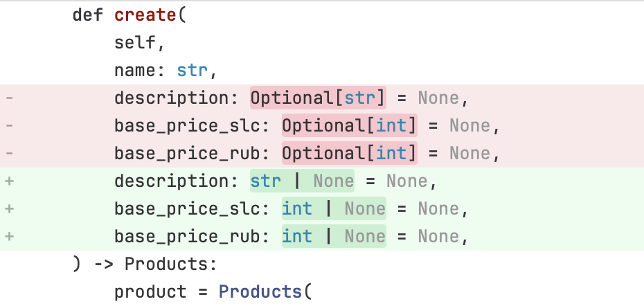Click the minus marker of removed base_price_slc line
The width and height of the screenshot is (644, 306).
(9, 126)
